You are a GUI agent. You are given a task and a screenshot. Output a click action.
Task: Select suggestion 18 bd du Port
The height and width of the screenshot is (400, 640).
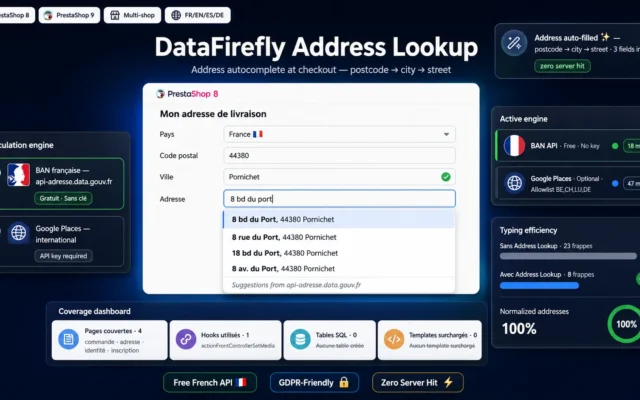(x=339, y=253)
